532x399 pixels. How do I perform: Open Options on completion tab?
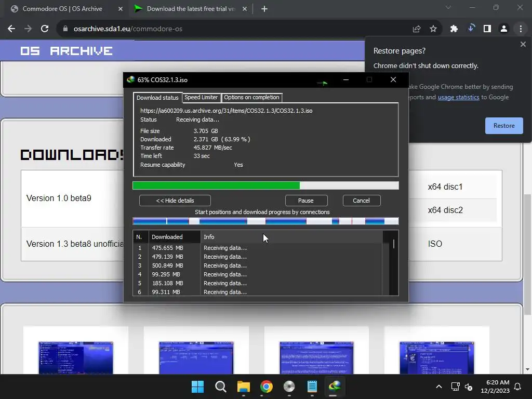pyautogui.click(x=251, y=97)
